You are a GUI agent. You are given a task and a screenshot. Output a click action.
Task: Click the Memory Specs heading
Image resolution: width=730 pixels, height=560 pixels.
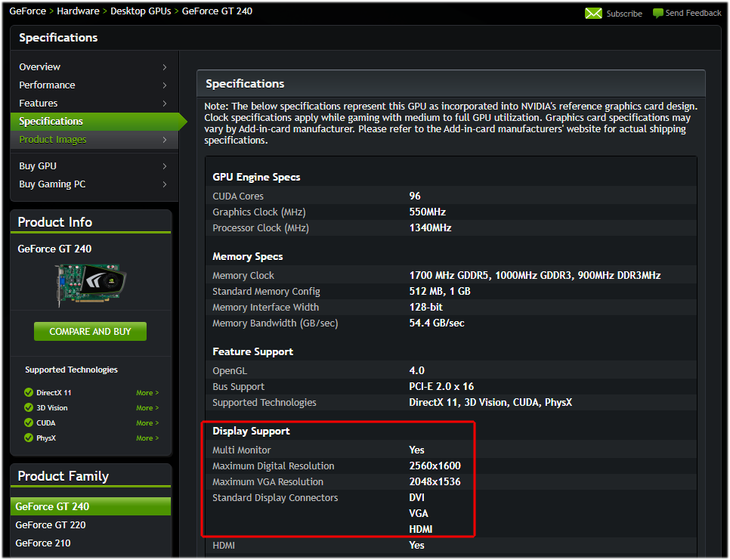tap(248, 256)
